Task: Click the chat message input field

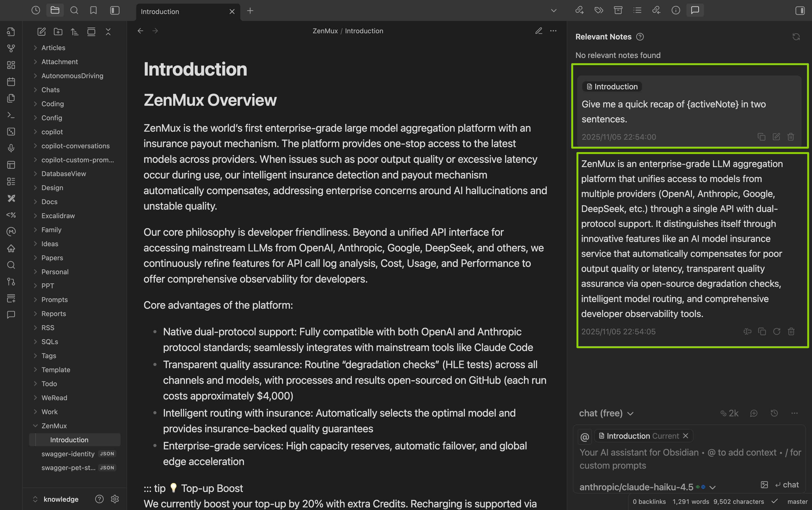Action: [690, 459]
